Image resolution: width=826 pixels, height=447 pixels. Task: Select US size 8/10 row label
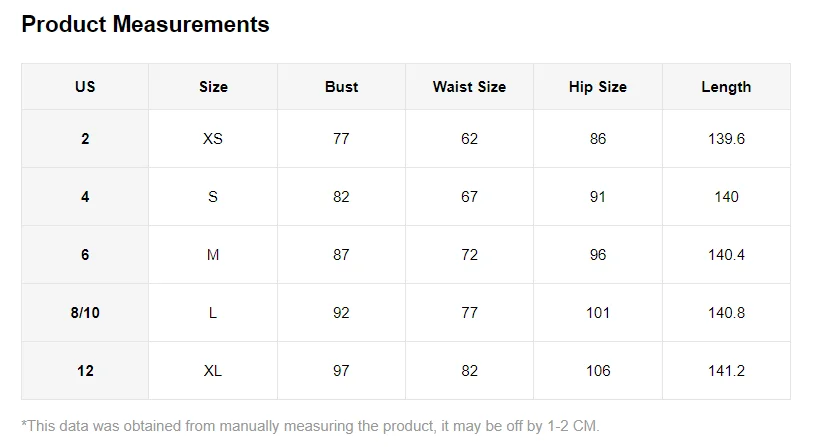(85, 313)
